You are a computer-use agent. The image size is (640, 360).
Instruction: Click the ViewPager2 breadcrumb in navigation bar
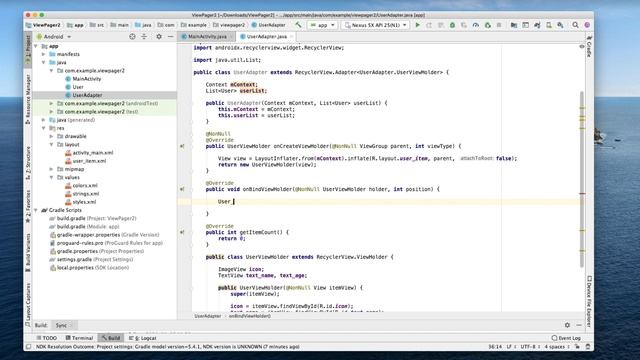click(43, 25)
